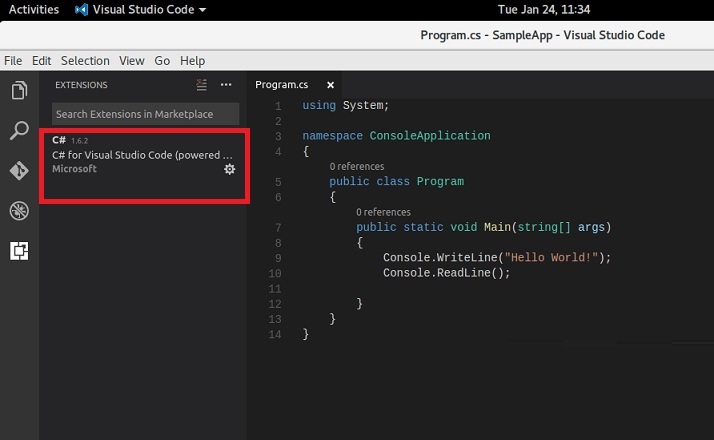Open the Source Control (Git) view

(18, 171)
